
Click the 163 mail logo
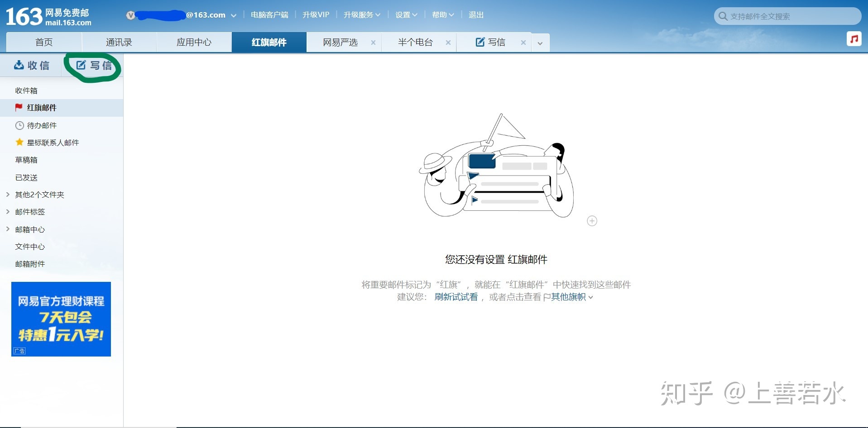tap(45, 16)
